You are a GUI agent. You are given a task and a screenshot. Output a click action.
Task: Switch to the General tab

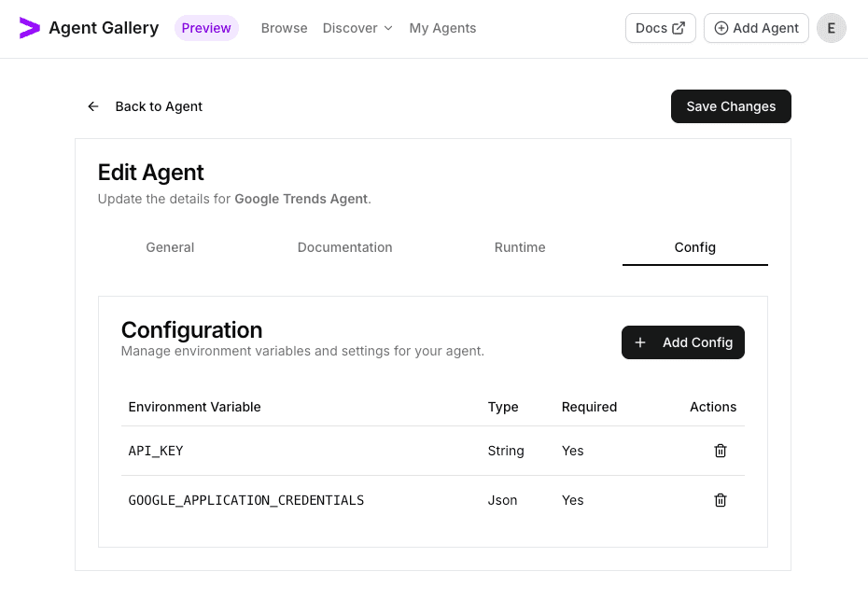pyautogui.click(x=170, y=247)
